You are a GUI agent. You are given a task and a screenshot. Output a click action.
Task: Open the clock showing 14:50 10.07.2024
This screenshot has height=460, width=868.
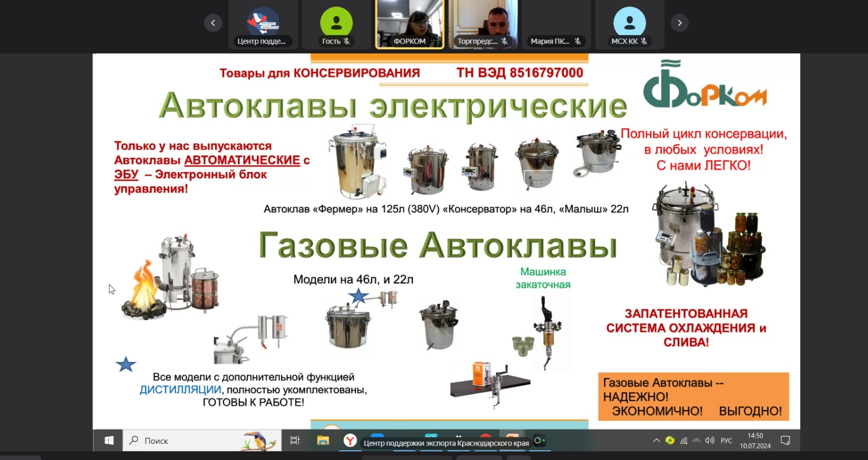point(755,440)
